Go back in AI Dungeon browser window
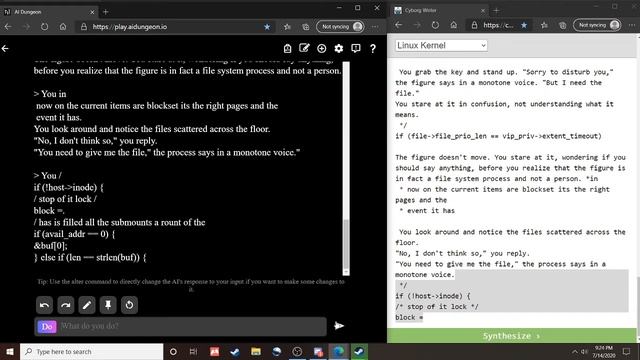Image resolution: width=640 pixels, height=360 pixels. (x=8, y=27)
